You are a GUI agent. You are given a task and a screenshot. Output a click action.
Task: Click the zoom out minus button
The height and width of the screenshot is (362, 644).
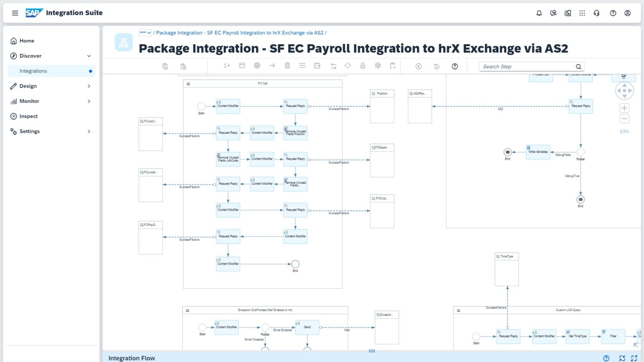tap(625, 119)
